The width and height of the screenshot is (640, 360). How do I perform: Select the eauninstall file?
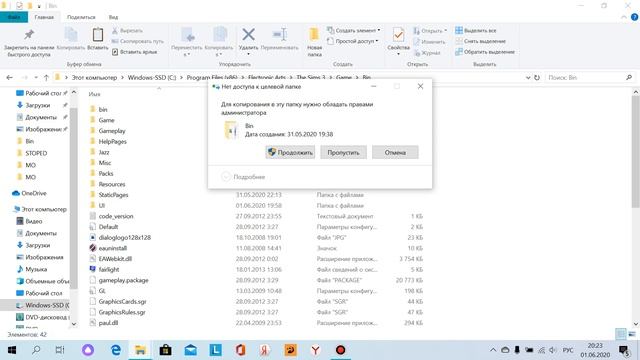[x=113, y=248]
